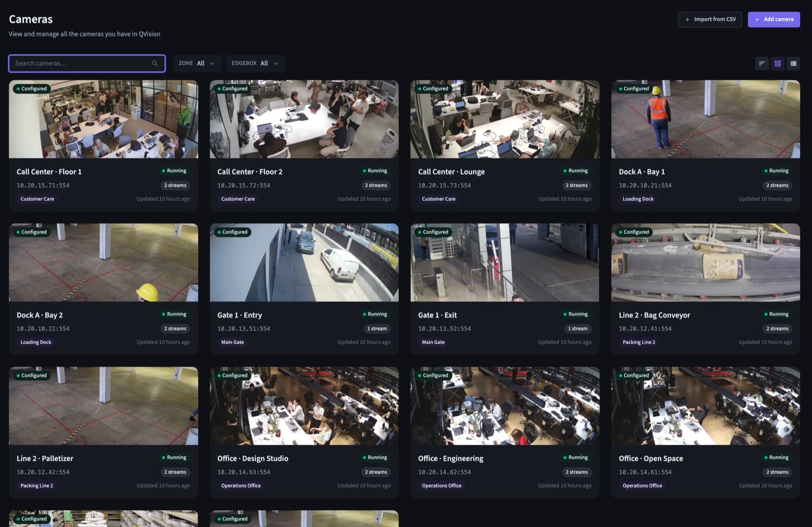Screen dimensions: 812x527
Task: Open Office · Engineering thumbnail
Action: click(505, 406)
